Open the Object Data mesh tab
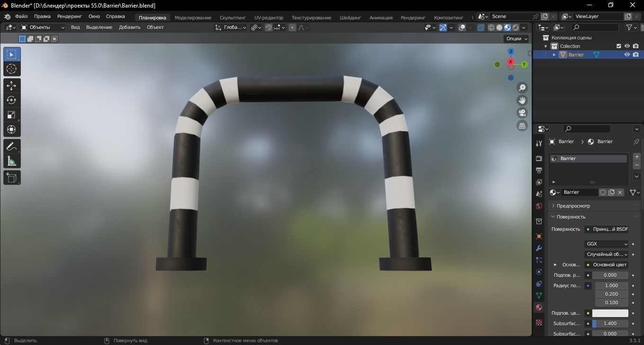The height and width of the screenshot is (345, 644). pyautogui.click(x=539, y=296)
